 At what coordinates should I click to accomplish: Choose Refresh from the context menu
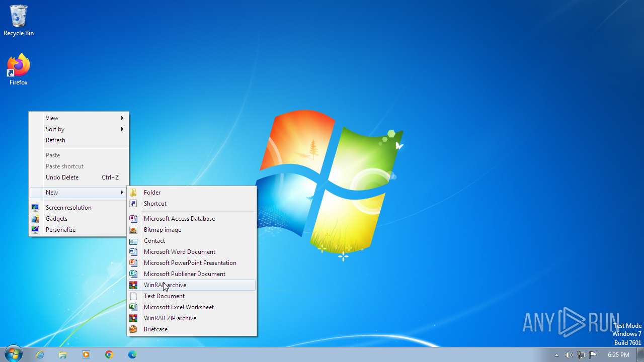(x=78, y=140)
